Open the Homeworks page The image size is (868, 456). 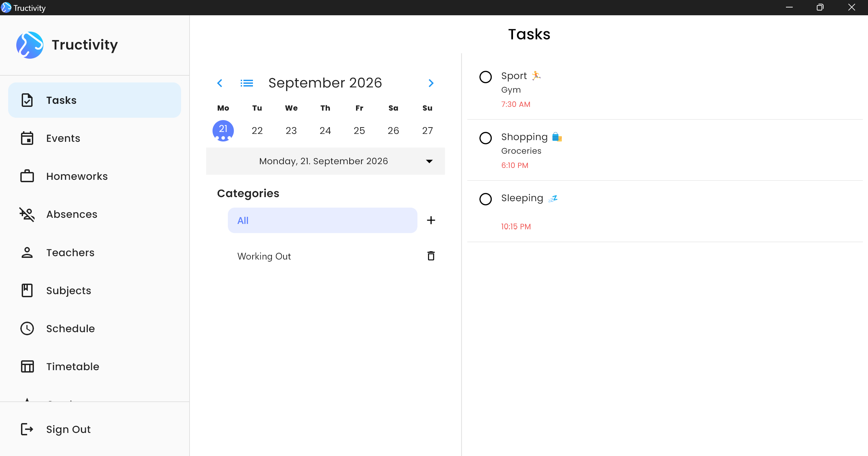point(95,176)
